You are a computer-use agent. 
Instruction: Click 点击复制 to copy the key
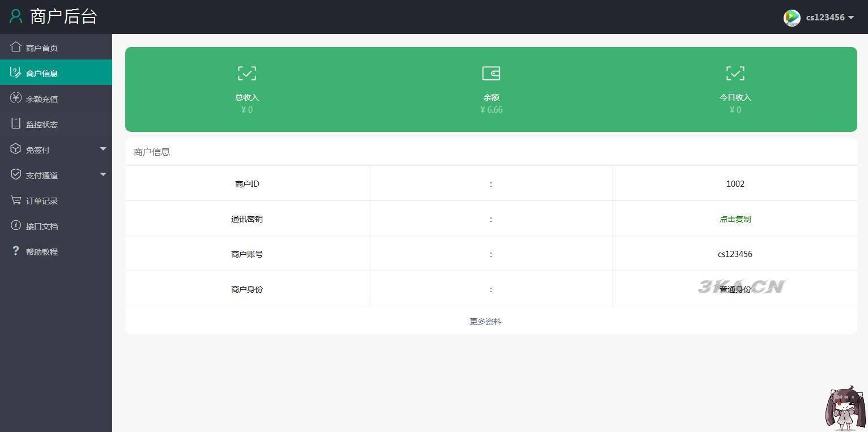[x=735, y=219]
